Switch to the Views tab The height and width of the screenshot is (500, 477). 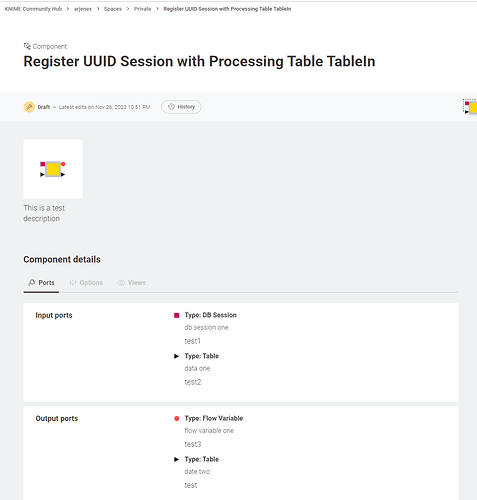pyautogui.click(x=131, y=283)
